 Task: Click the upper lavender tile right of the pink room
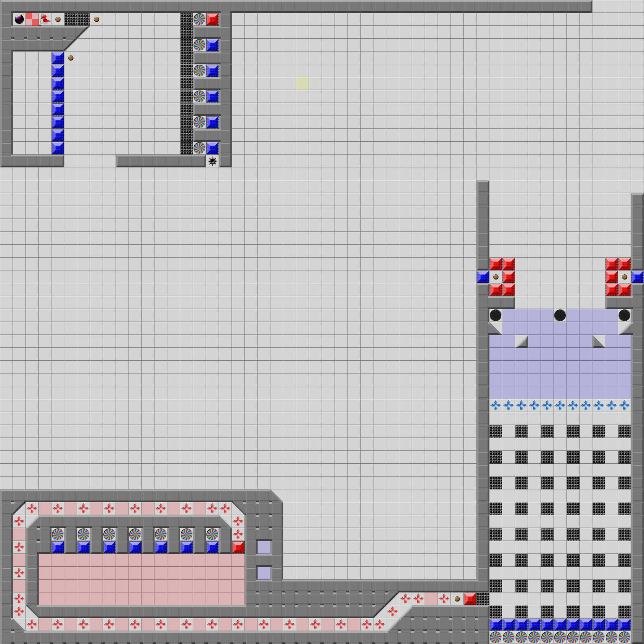(264, 547)
